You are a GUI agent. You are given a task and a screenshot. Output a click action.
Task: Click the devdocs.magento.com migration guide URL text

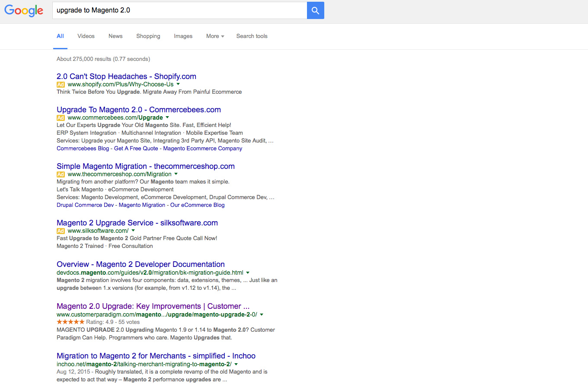[150, 273]
